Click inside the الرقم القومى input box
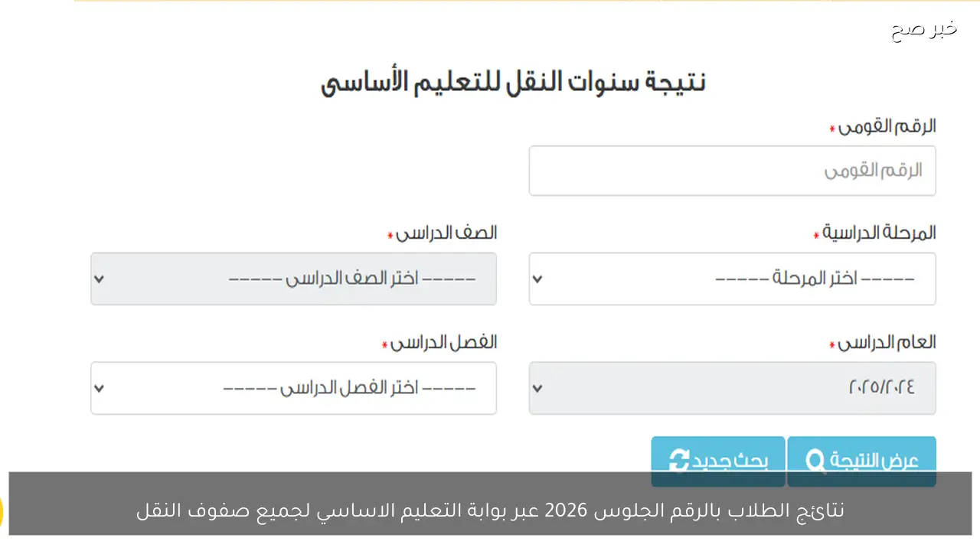The width and height of the screenshot is (980, 551). tap(732, 171)
